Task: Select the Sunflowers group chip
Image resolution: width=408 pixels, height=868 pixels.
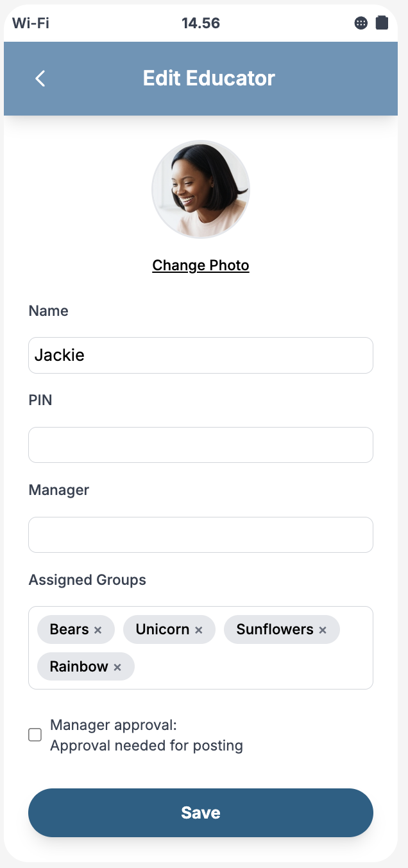Action: click(x=275, y=630)
